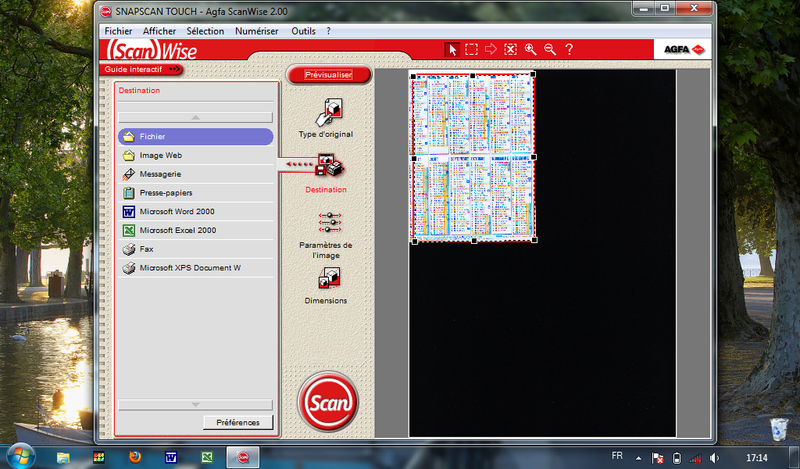Click the question mark help toolbar icon
800x469 pixels.
[569, 49]
